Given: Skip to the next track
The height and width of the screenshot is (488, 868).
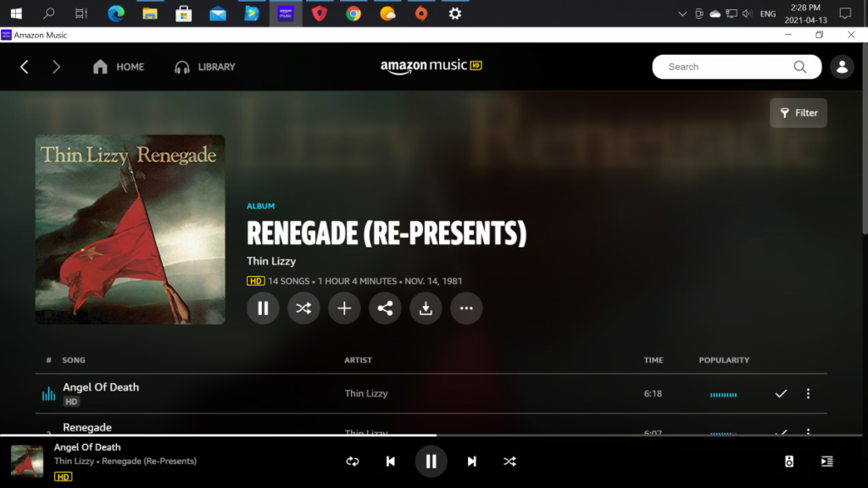Looking at the screenshot, I should point(471,461).
